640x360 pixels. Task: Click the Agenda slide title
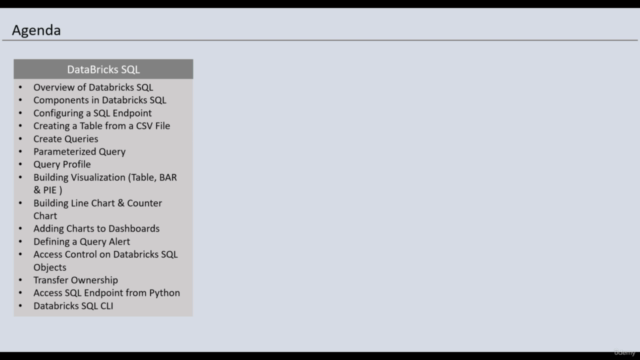click(36, 30)
